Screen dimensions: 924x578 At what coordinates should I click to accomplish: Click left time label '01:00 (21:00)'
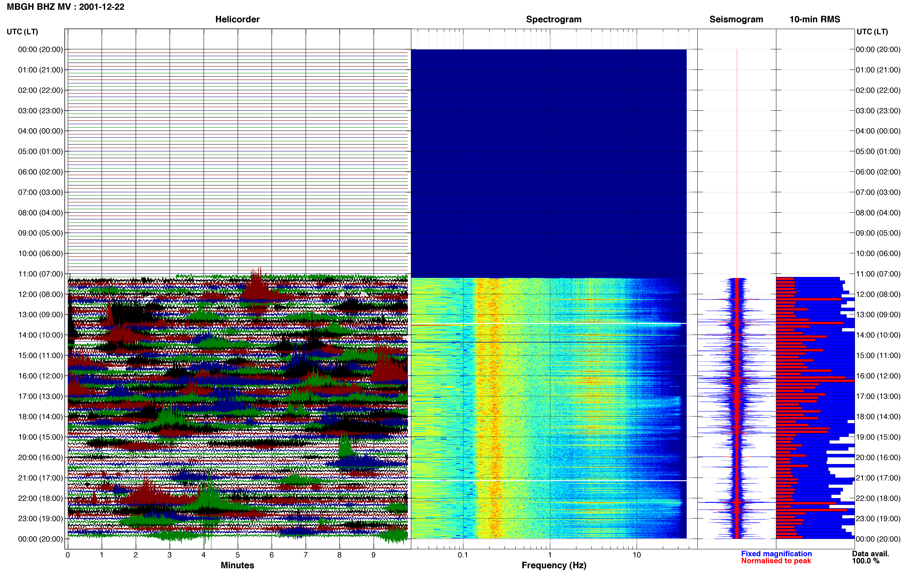point(41,70)
